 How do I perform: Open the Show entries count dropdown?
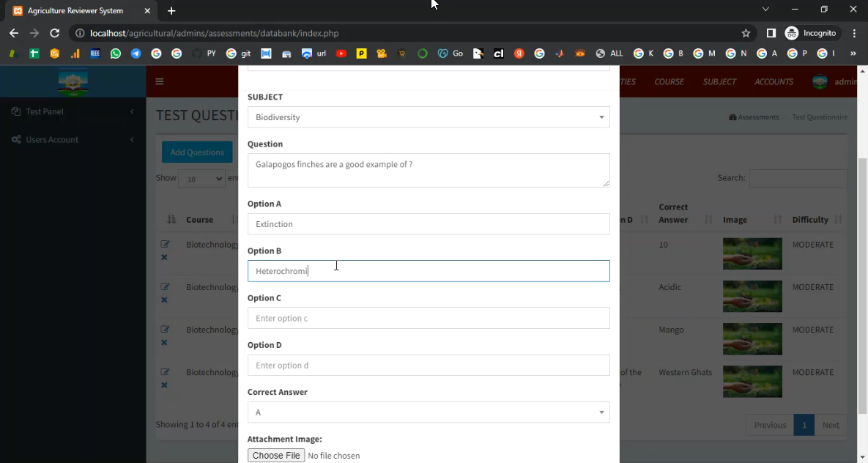click(x=201, y=179)
